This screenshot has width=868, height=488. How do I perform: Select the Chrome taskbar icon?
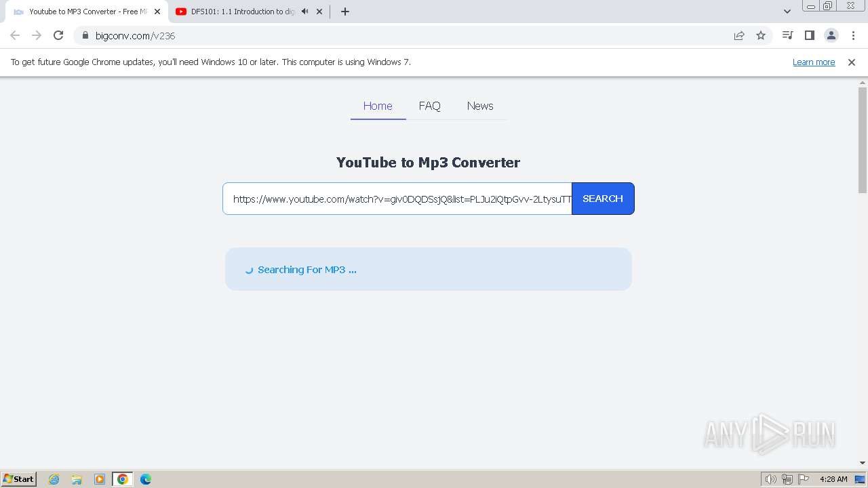point(123,479)
